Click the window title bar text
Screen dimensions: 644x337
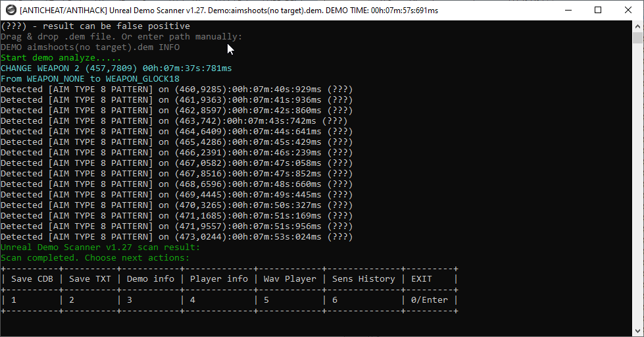[x=229, y=11]
